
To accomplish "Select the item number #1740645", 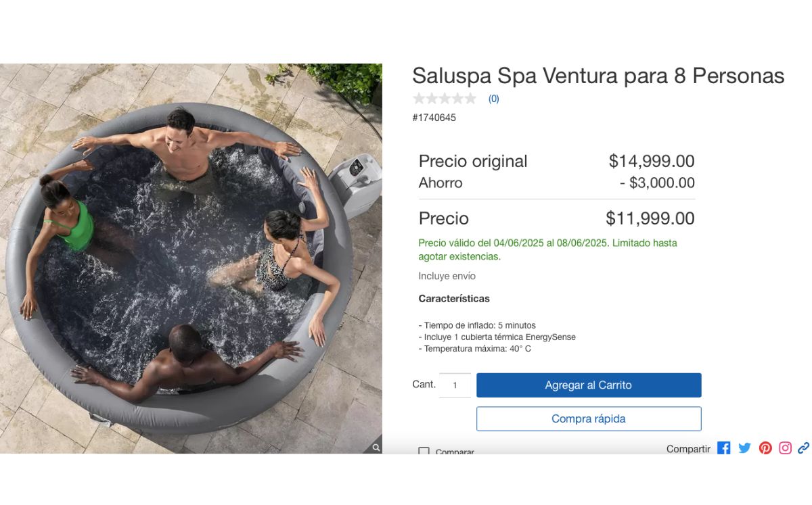I will (x=434, y=118).
